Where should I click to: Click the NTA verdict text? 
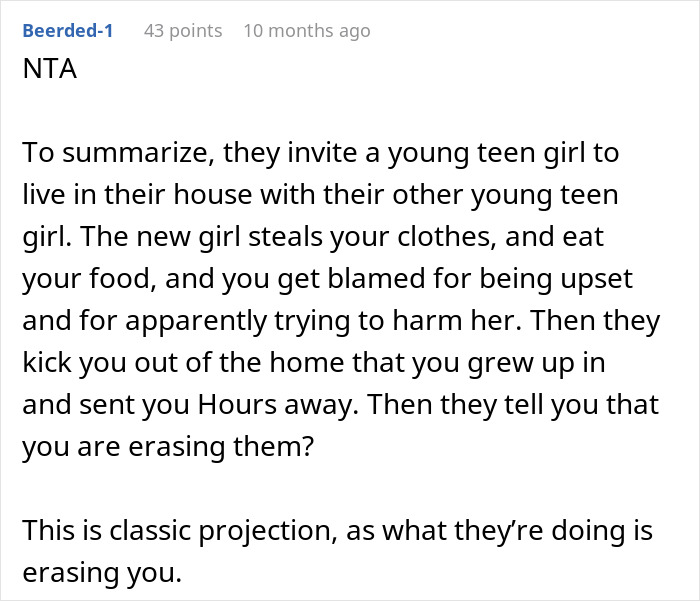(x=50, y=71)
